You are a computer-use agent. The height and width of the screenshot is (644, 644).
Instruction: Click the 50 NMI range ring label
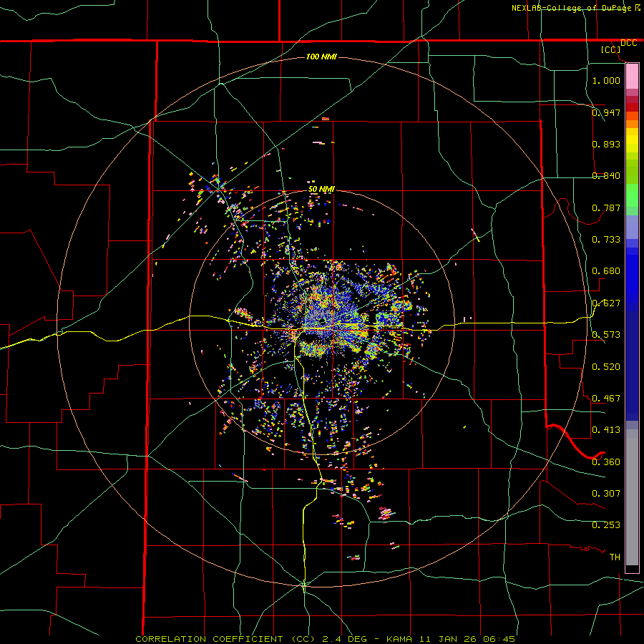tap(321, 190)
